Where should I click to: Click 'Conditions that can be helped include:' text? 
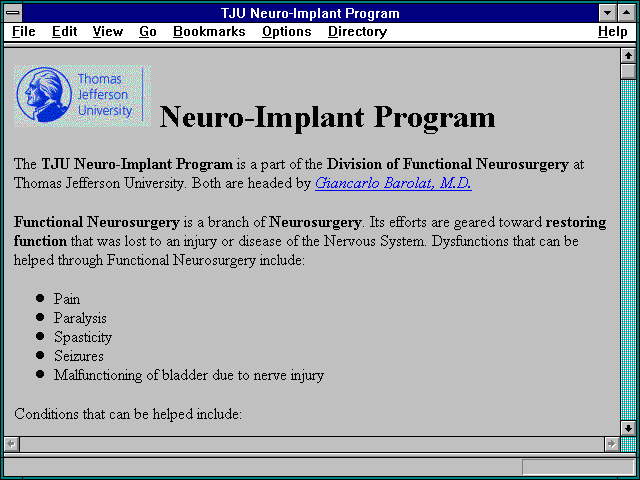[x=128, y=414]
